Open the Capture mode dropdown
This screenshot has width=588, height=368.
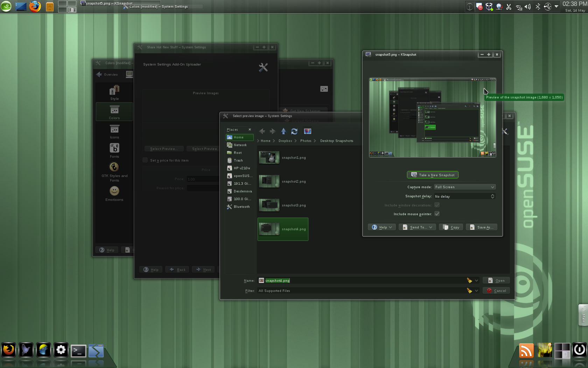point(465,187)
